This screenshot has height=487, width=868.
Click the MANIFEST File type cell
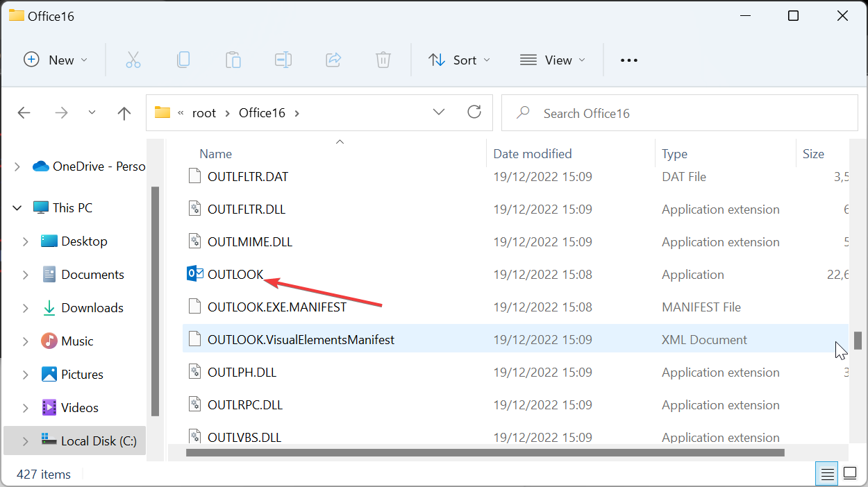pos(701,307)
